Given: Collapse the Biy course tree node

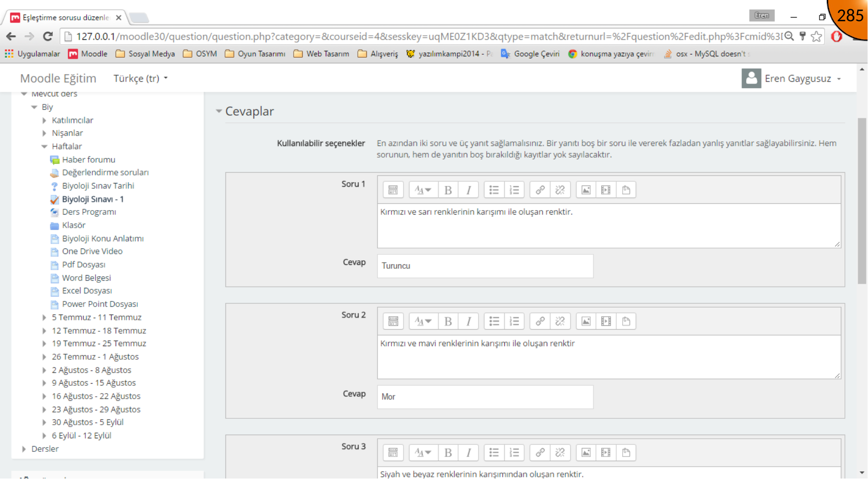Looking at the screenshot, I should pyautogui.click(x=34, y=107).
